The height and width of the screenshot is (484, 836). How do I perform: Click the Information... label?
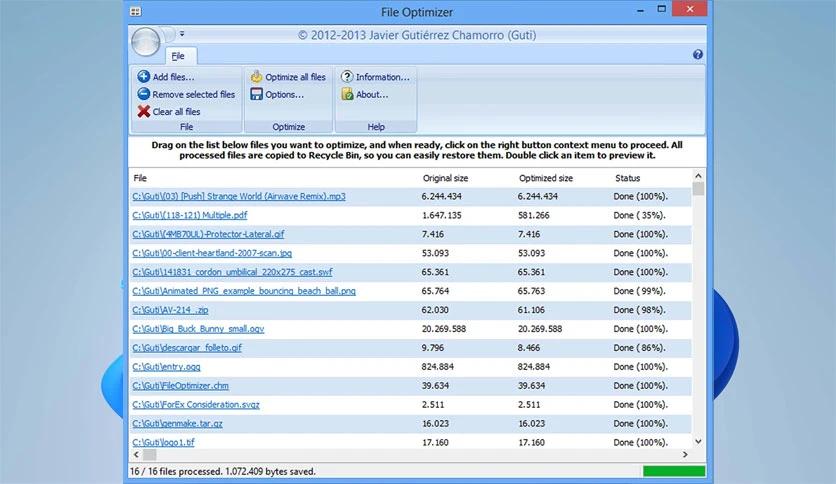coord(383,77)
